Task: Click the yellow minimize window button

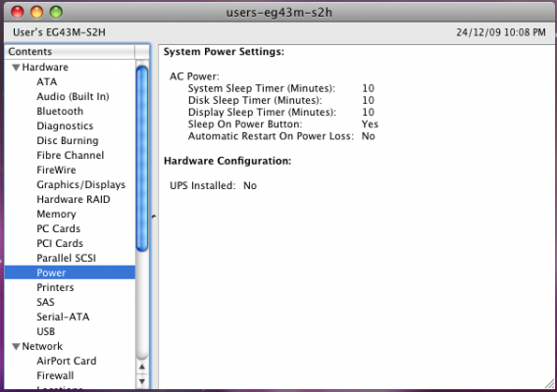Action: click(x=36, y=12)
